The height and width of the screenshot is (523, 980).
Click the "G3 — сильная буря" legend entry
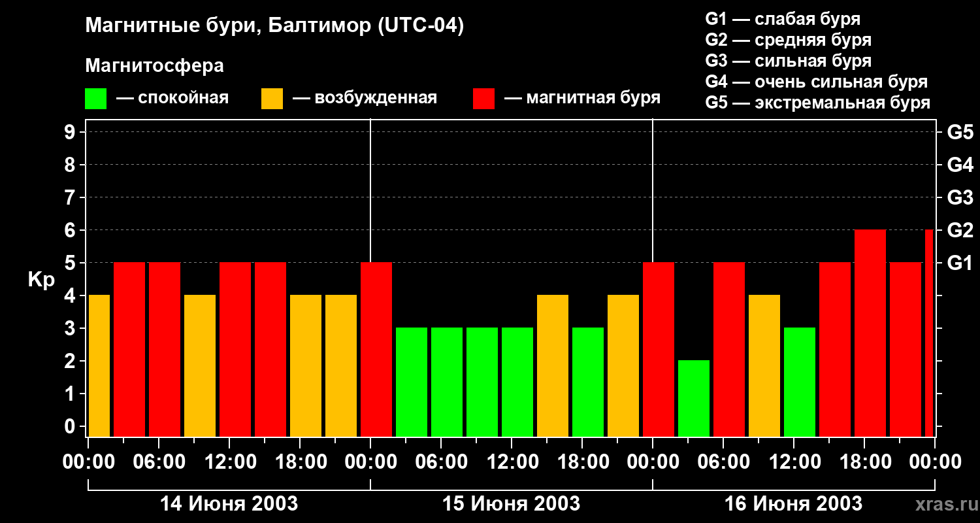788,61
